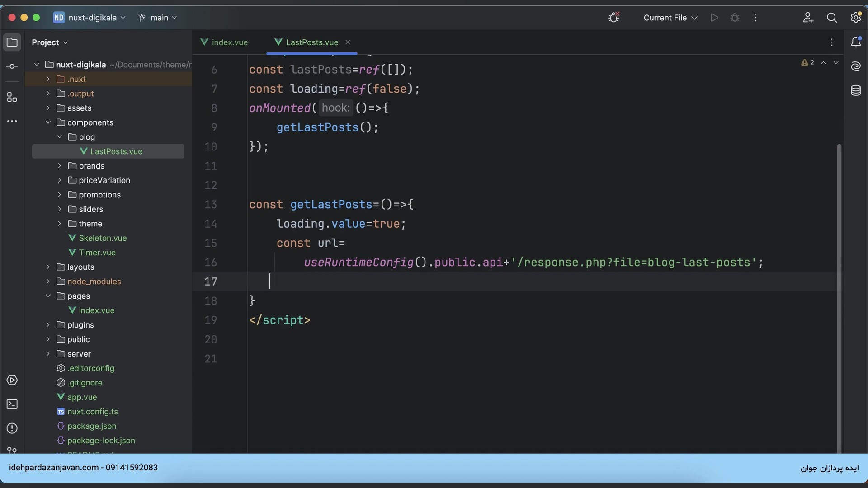The width and height of the screenshot is (868, 488).
Task: Open the Terminal tool window
Action: click(12, 404)
